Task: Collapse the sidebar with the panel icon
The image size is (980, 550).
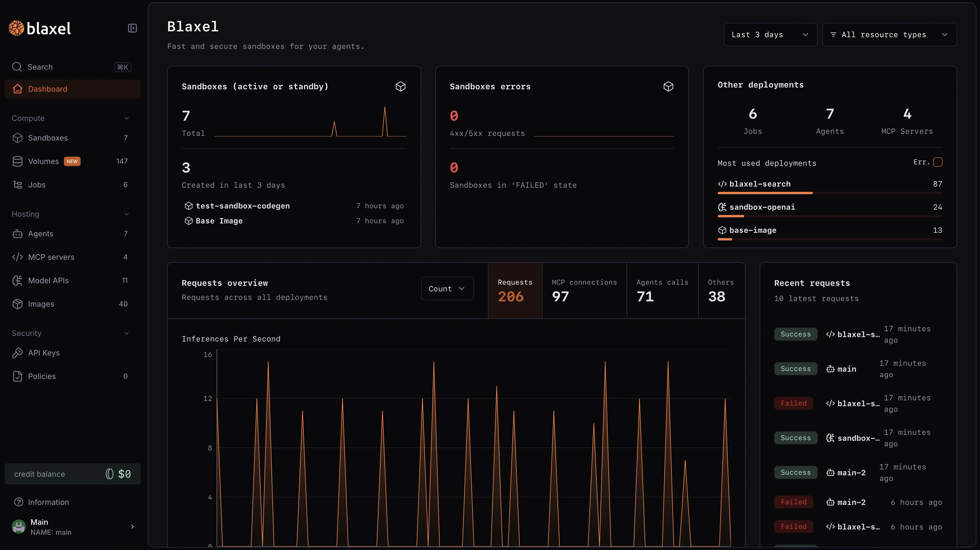Action: 132,28
